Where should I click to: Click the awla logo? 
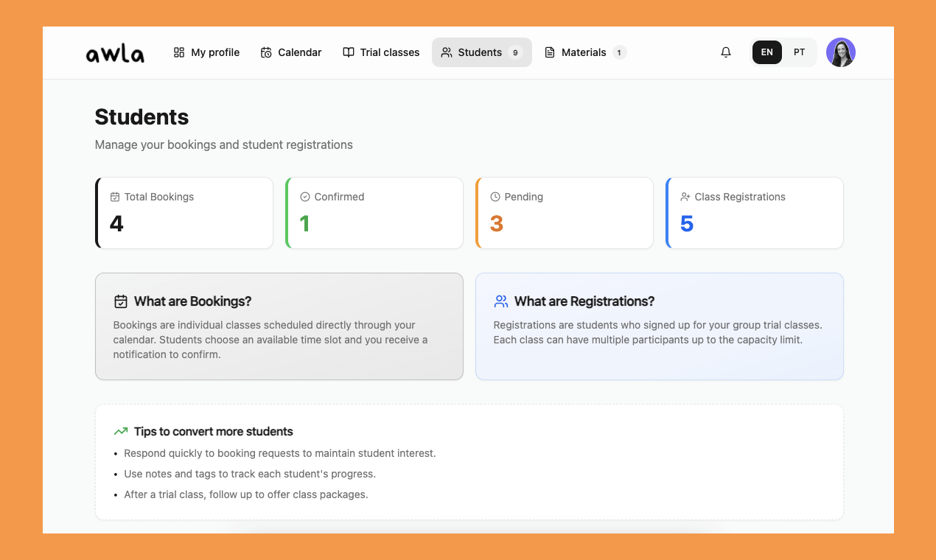pyautogui.click(x=114, y=52)
